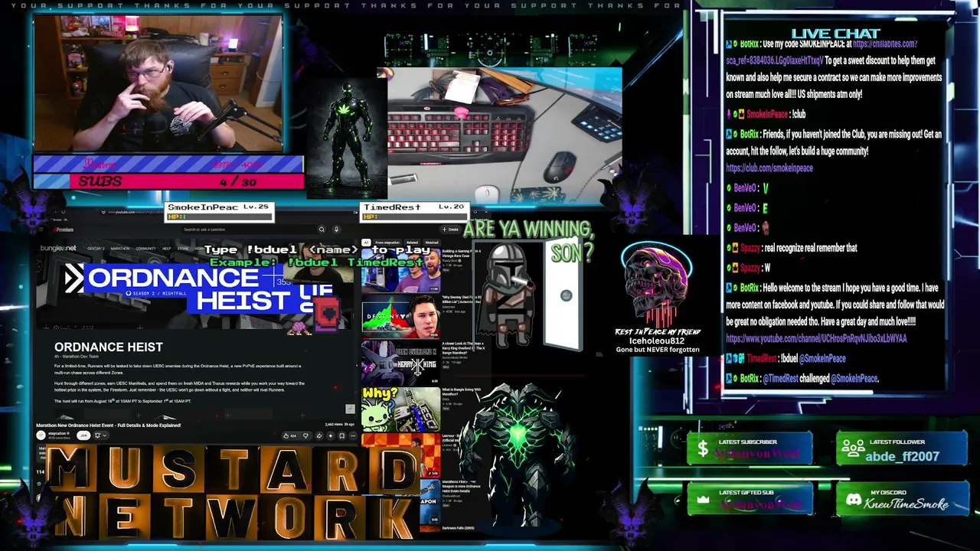The image size is (980, 551).
Task: Click the Iceholeou812 memorial name
Action: [657, 341]
